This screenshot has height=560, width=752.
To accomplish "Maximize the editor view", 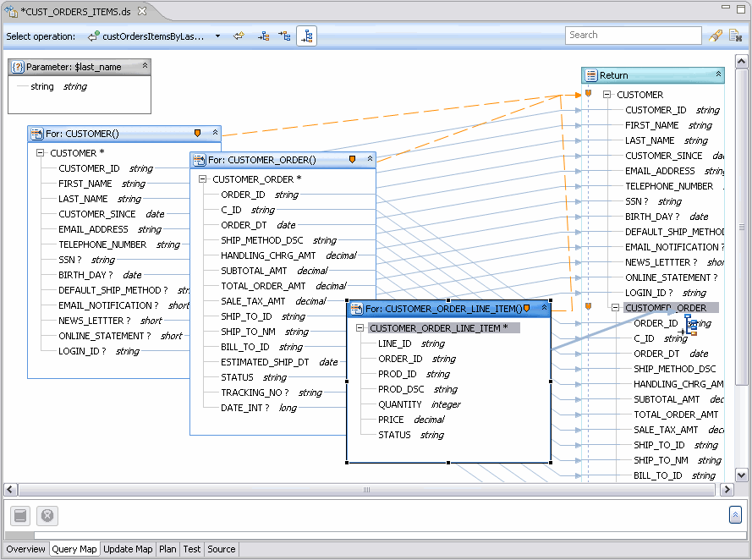I will coord(741,9).
